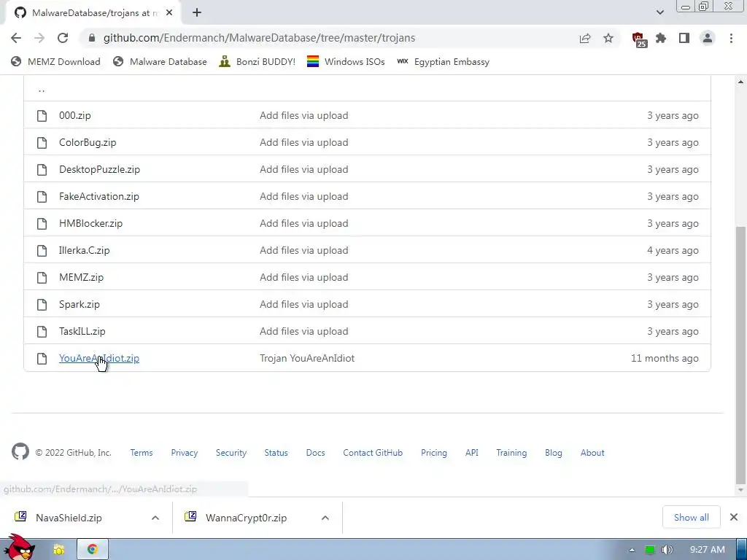Screen dimensions: 747x560
Task: Close the MalwareDatabase tab
Action: coord(169,13)
